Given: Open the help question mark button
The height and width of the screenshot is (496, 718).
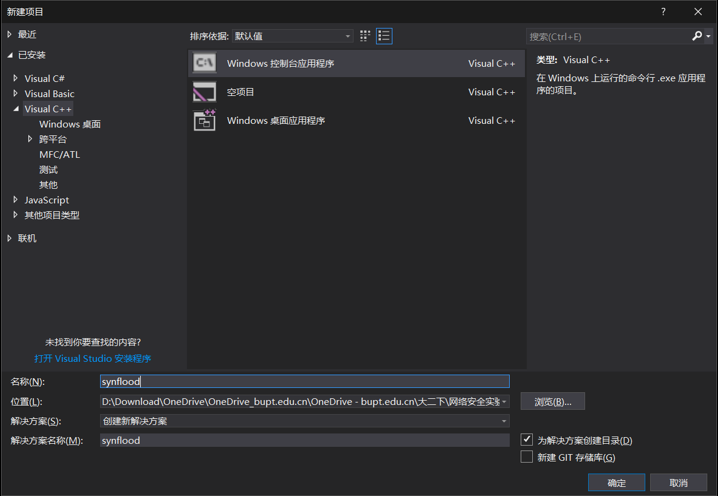Looking at the screenshot, I should pos(663,12).
